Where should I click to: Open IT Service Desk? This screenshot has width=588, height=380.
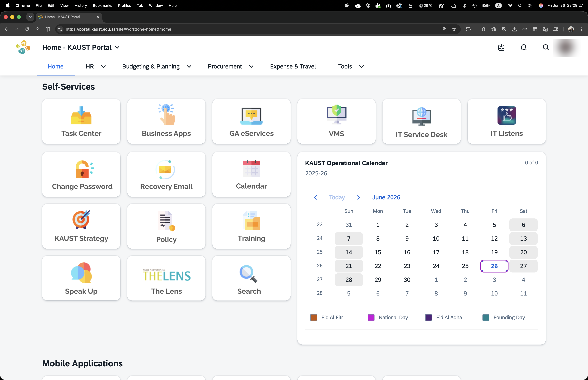(421, 121)
